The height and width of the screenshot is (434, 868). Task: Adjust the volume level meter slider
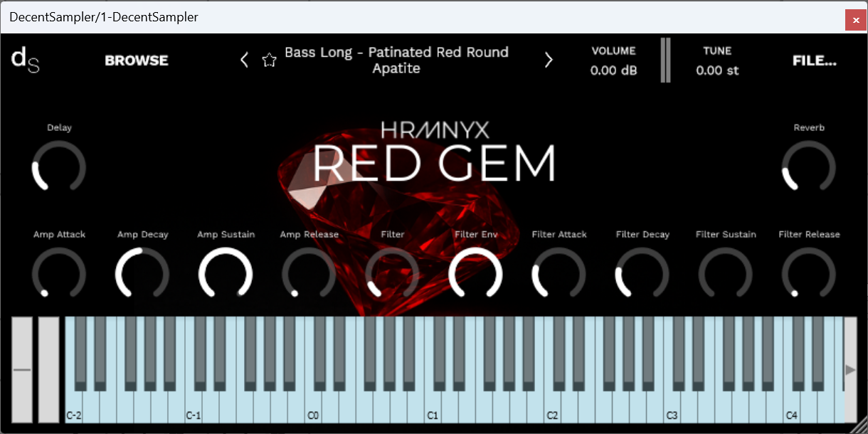(665, 60)
